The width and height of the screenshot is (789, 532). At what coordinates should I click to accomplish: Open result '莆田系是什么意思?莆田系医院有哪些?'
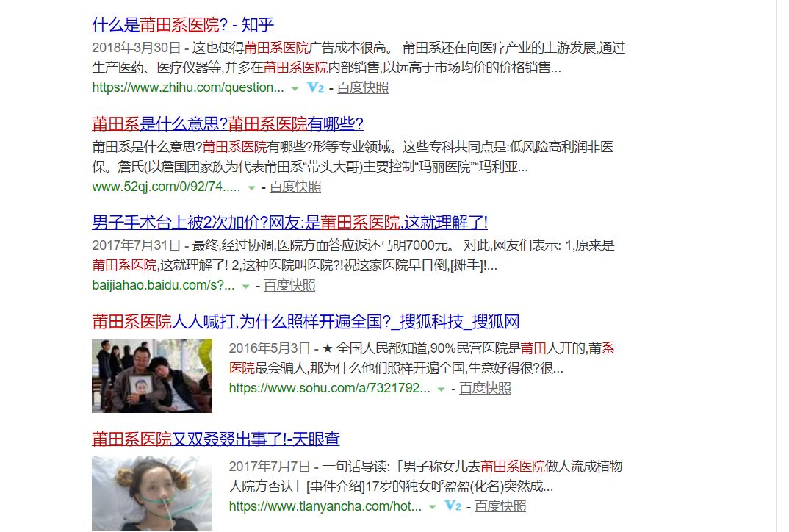(228, 123)
